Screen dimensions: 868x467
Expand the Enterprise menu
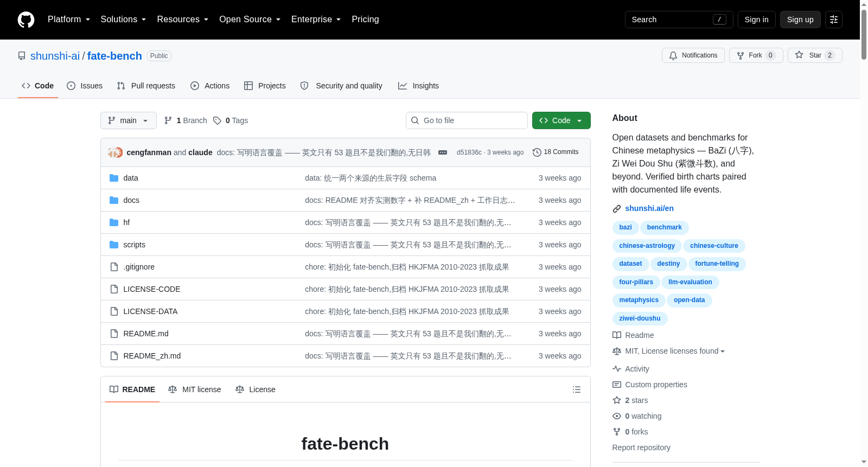[x=316, y=20]
